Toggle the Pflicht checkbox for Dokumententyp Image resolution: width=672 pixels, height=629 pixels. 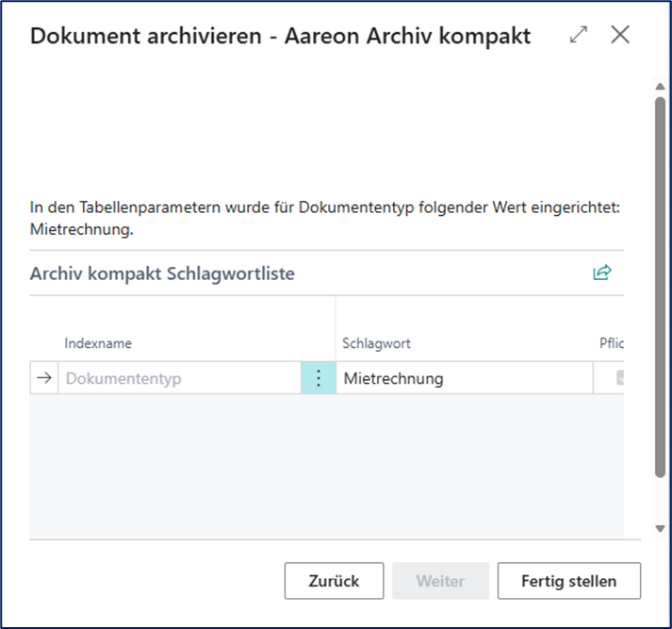(x=620, y=378)
